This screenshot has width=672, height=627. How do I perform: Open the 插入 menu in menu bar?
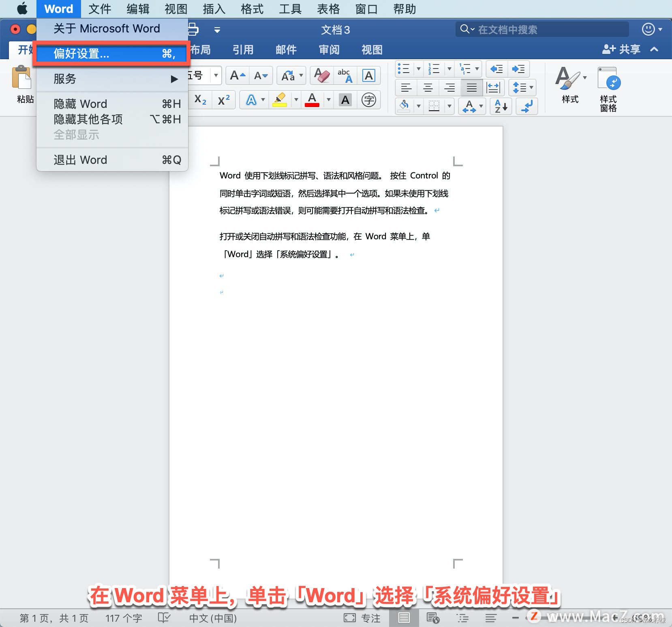(x=214, y=9)
